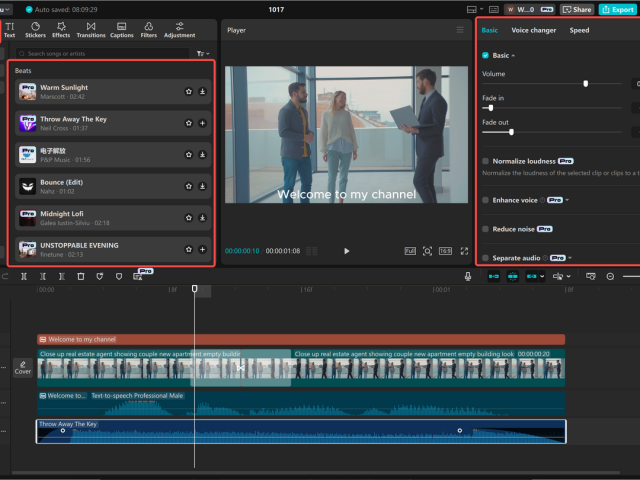Switch to the Voice changer tab
This screenshot has height=480, width=640.
pyautogui.click(x=533, y=30)
